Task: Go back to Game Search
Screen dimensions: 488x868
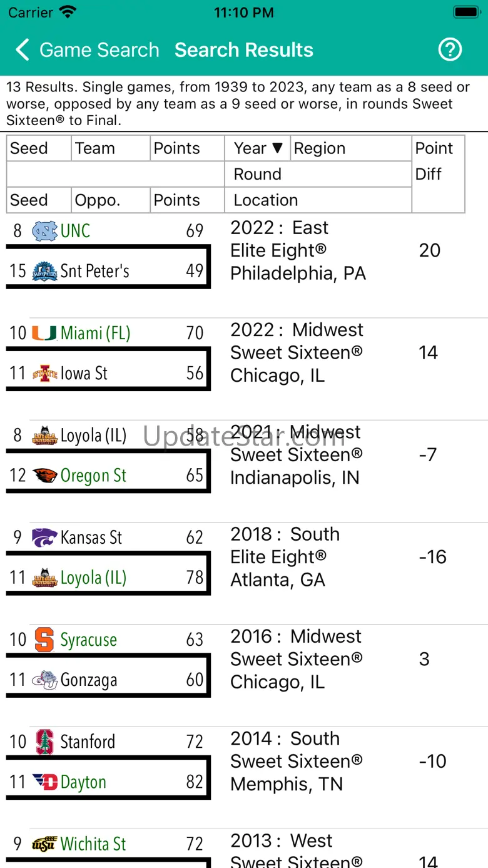Action: [x=88, y=50]
